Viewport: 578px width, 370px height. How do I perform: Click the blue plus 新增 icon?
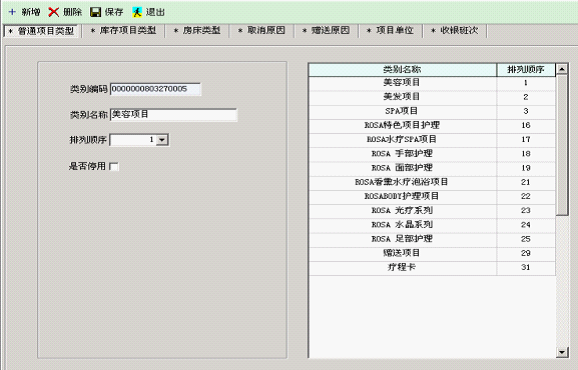12,12
